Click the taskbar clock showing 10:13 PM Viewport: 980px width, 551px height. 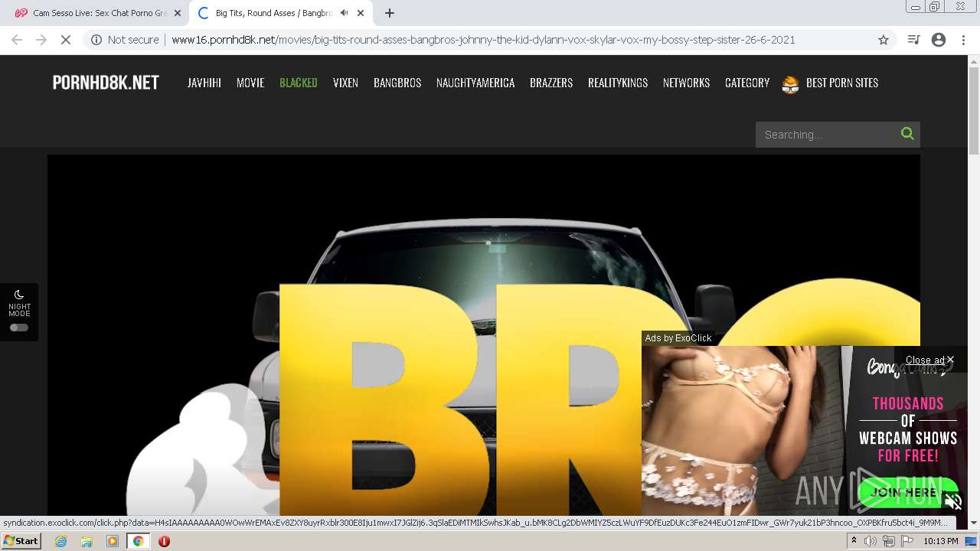941,541
